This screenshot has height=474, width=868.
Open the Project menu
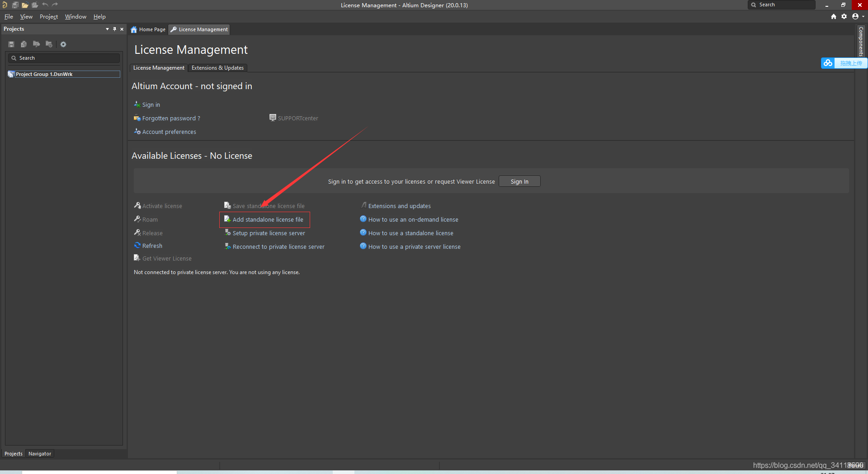tap(49, 17)
